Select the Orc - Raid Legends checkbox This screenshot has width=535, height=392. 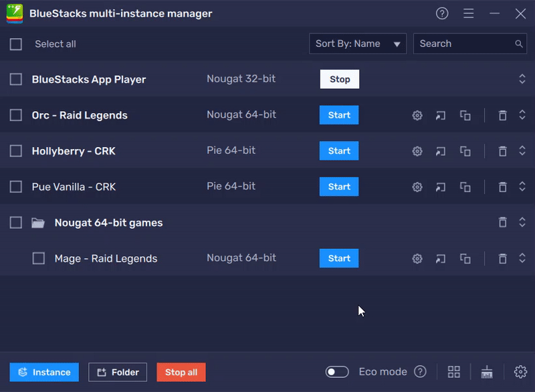pyautogui.click(x=15, y=115)
